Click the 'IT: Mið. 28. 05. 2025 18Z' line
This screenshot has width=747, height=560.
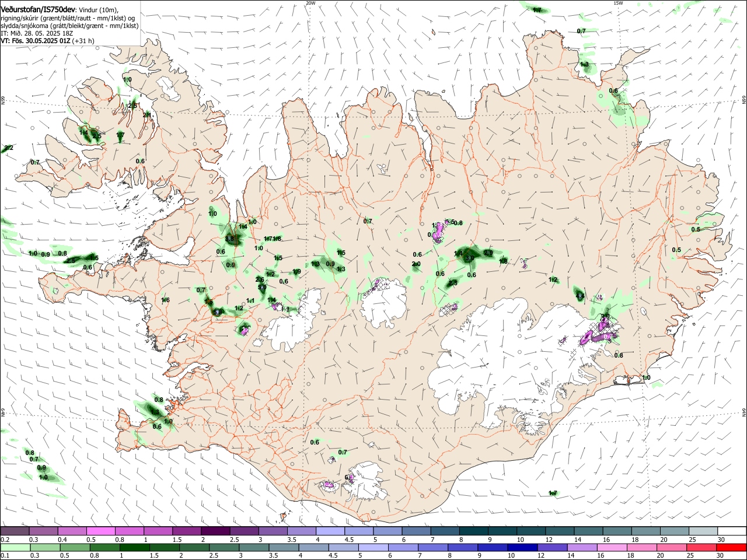click(x=36, y=33)
